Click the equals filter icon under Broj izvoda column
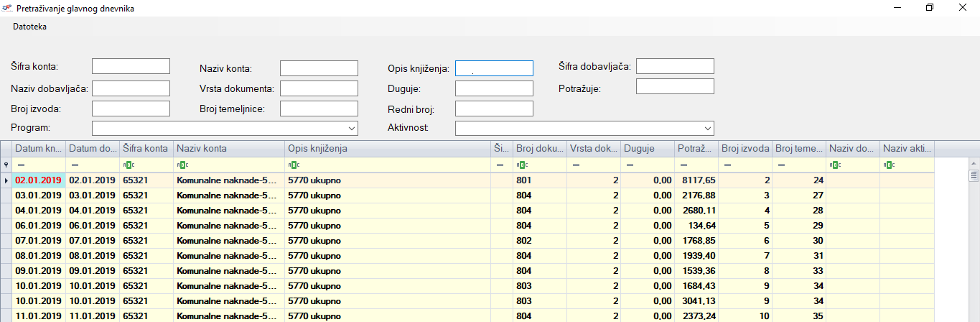The width and height of the screenshot is (980, 322). pos(728,165)
